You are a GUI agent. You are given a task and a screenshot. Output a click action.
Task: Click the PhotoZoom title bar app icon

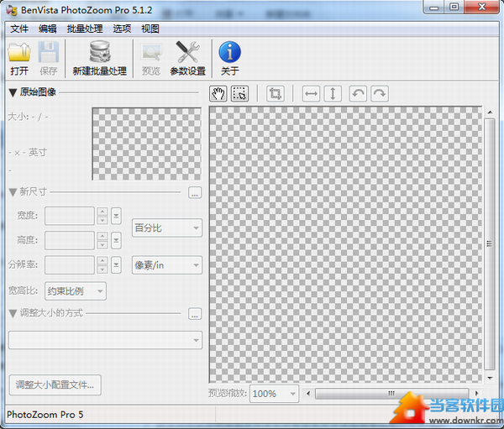coord(12,10)
